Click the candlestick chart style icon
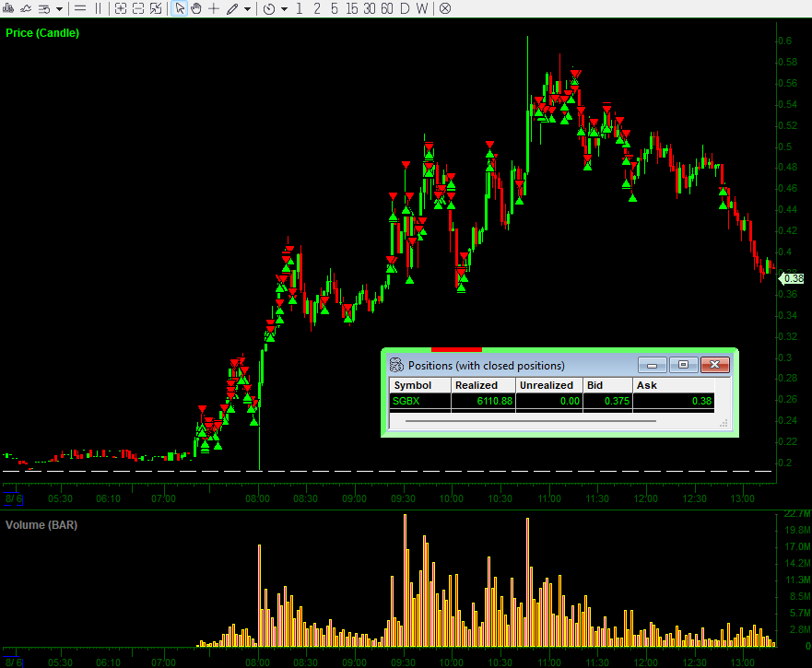 click(x=7, y=8)
